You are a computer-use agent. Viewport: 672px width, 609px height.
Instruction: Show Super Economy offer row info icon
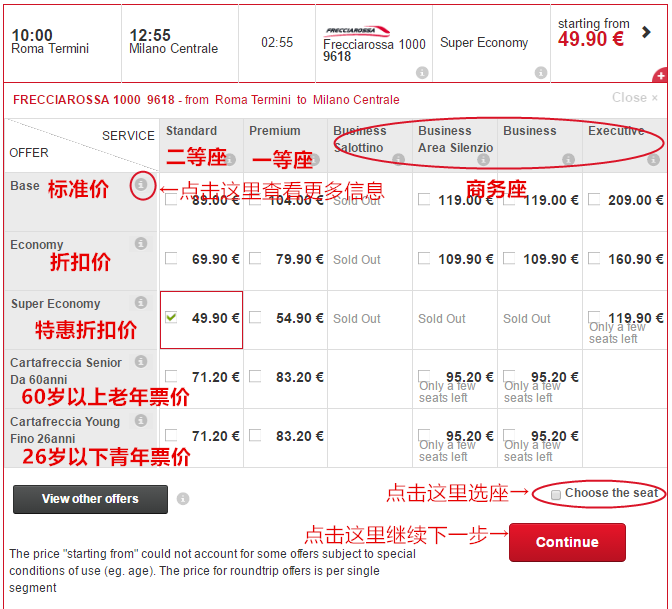(141, 303)
